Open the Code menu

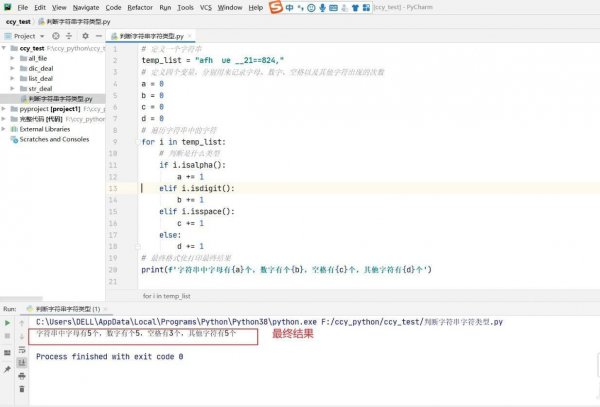pyautogui.click(x=113, y=7)
